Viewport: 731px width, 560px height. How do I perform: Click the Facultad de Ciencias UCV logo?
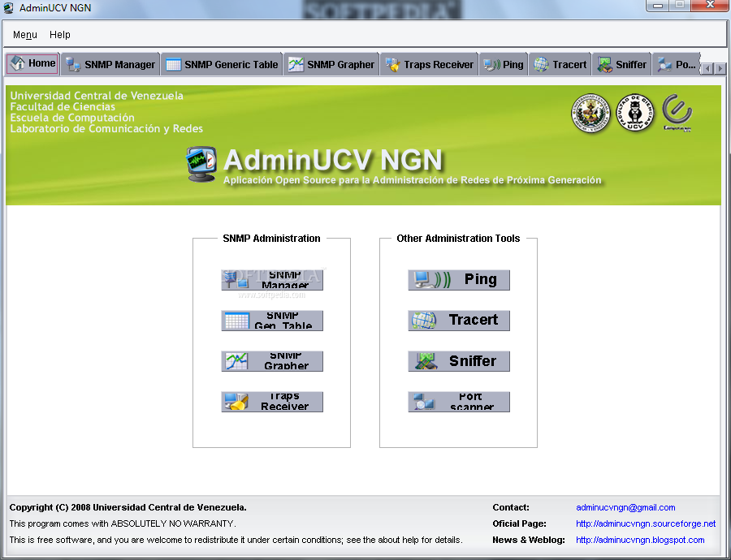[635, 113]
